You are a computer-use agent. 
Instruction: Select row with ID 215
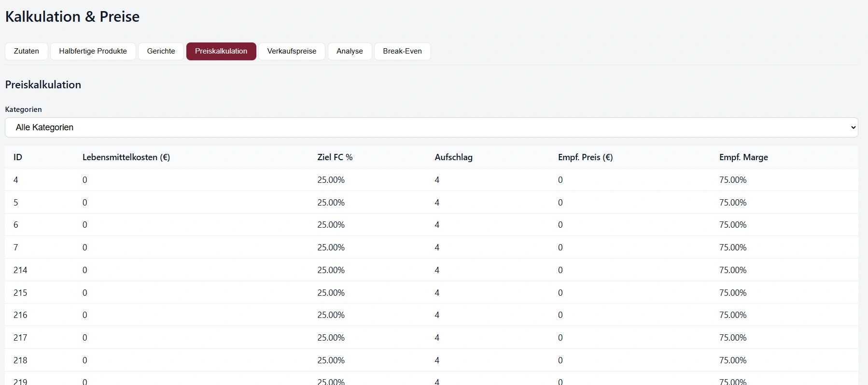coord(432,293)
